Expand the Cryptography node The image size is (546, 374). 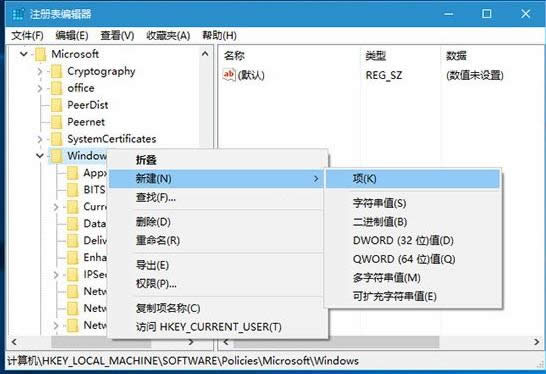39,71
